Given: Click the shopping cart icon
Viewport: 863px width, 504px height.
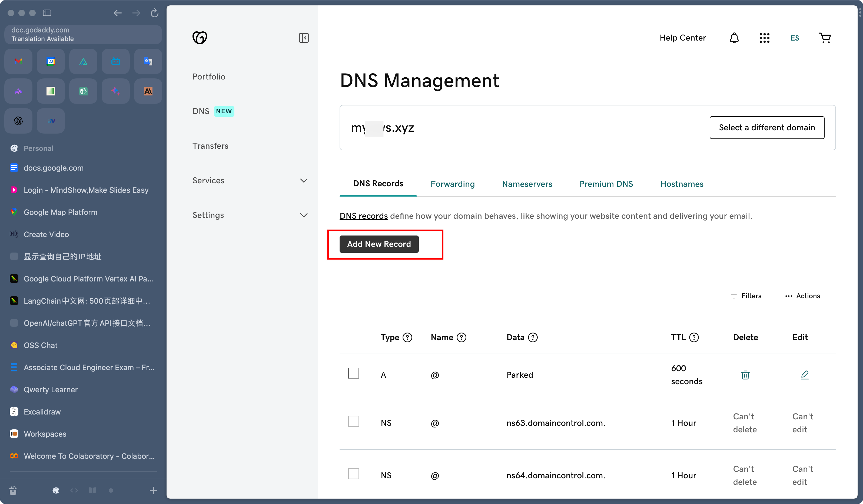Looking at the screenshot, I should click(825, 37).
